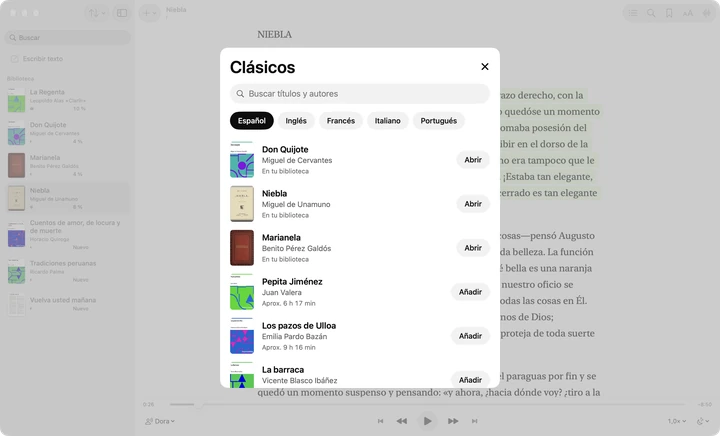Screen dimensions: 720x436
Task: Open Don Quijote with its Abrir button
Action: [x=472, y=160]
